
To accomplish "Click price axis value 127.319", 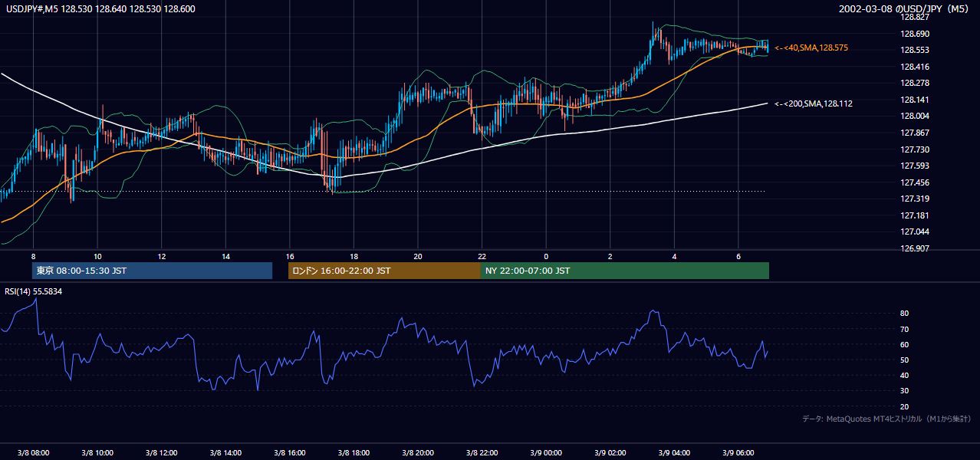I will click(915, 199).
